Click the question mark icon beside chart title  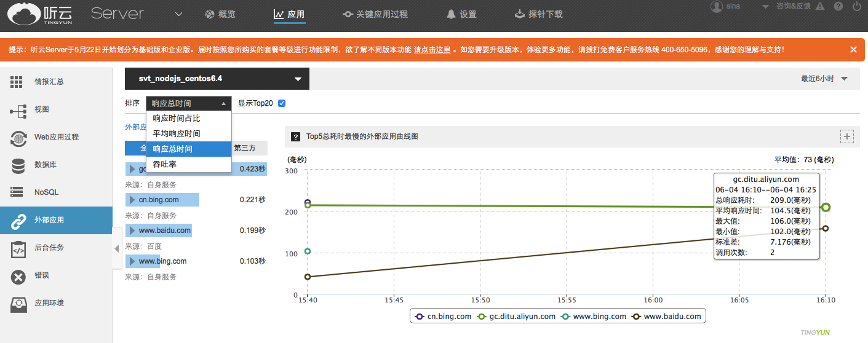tap(295, 136)
